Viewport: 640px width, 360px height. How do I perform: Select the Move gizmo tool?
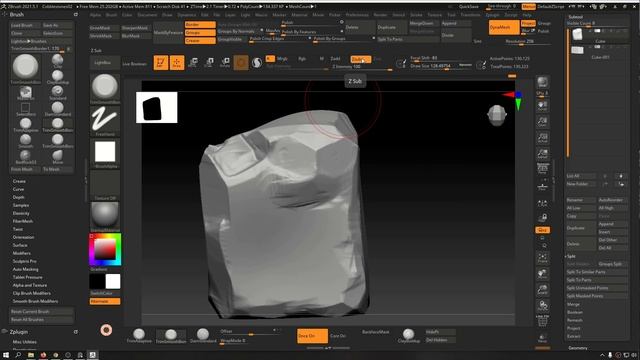pyautogui.click(x=193, y=62)
